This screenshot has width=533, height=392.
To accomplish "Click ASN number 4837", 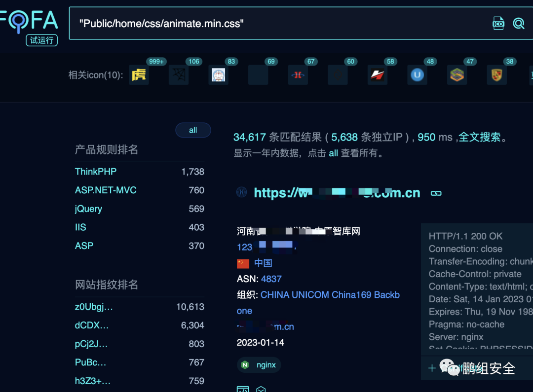I will coord(271,279).
